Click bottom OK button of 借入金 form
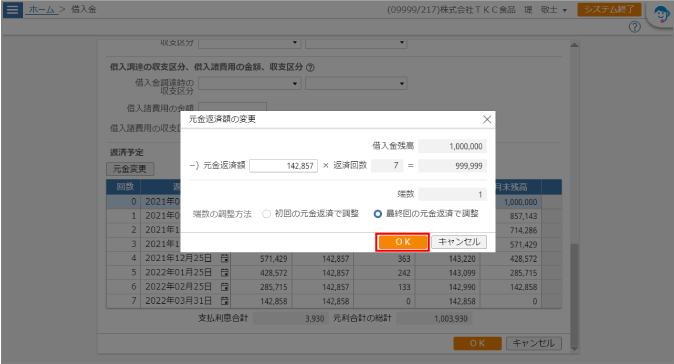This screenshot has height=364, width=674. pyautogui.click(x=478, y=343)
